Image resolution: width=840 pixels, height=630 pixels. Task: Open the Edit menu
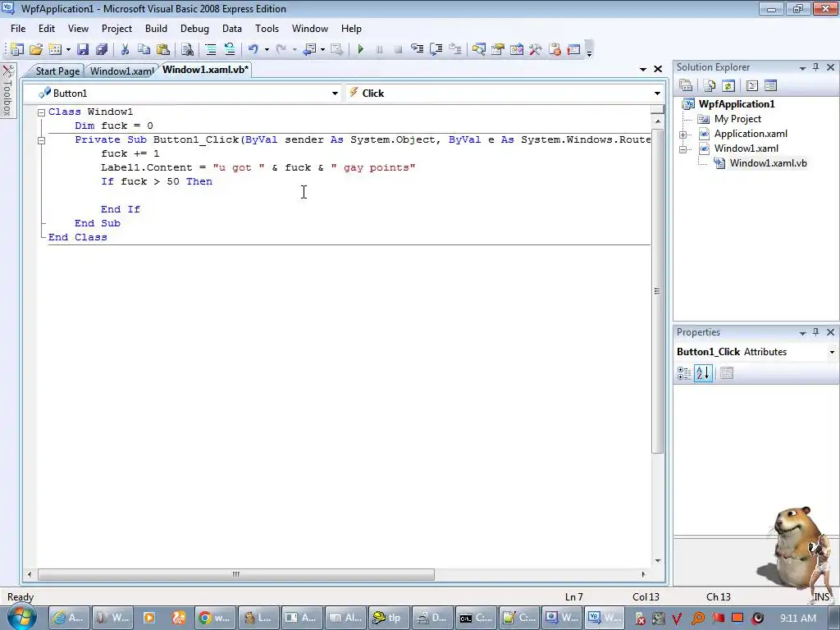47,29
